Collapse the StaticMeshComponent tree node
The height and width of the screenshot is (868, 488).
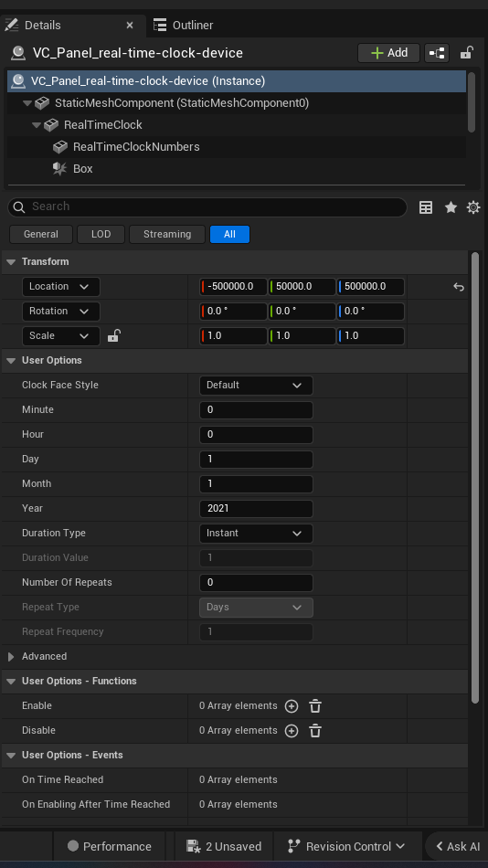27,103
